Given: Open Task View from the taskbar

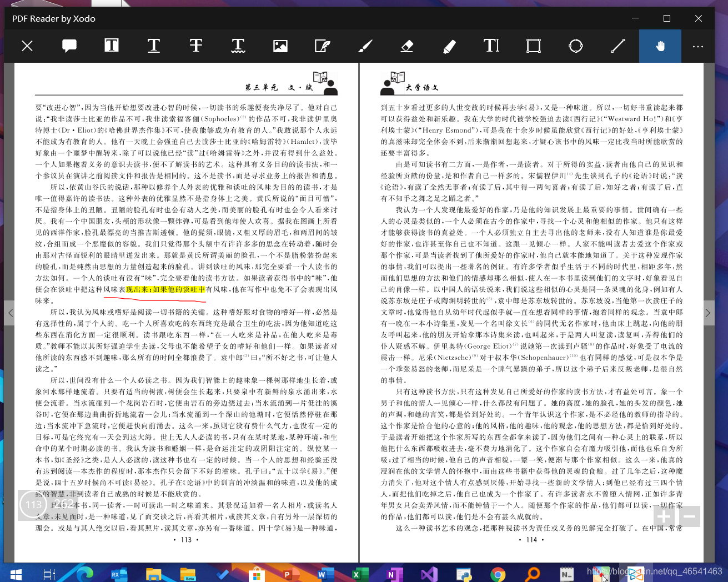Looking at the screenshot, I should [x=49, y=574].
